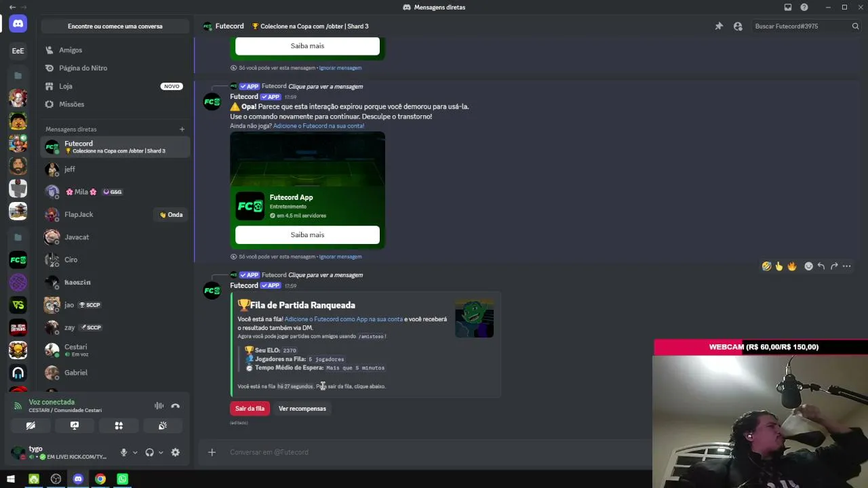Expand microphone input options

(x=134, y=453)
